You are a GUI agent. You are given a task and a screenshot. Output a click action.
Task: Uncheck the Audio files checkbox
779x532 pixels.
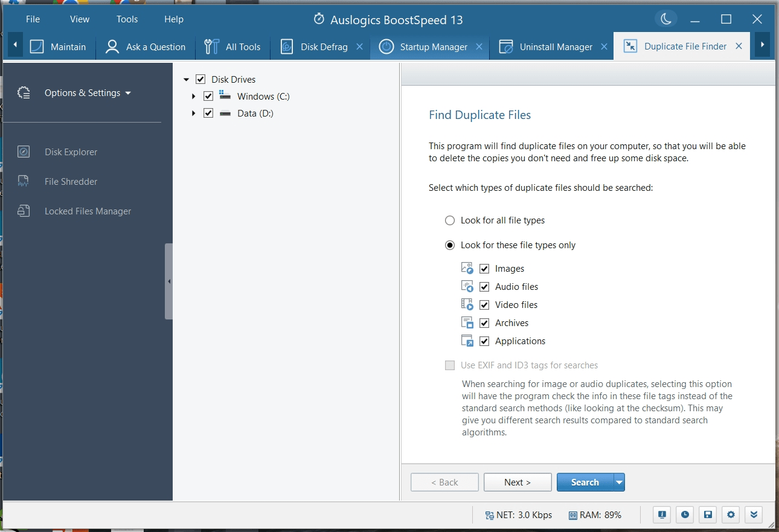click(484, 287)
